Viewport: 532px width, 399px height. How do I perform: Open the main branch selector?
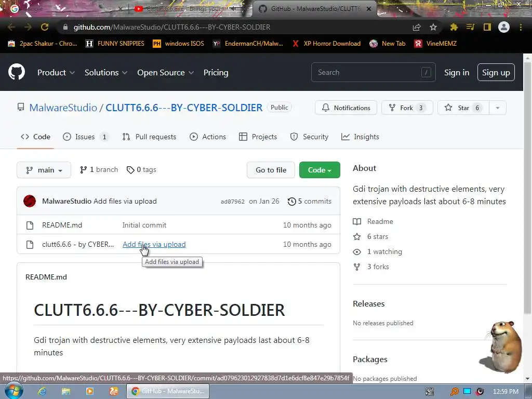point(44,170)
